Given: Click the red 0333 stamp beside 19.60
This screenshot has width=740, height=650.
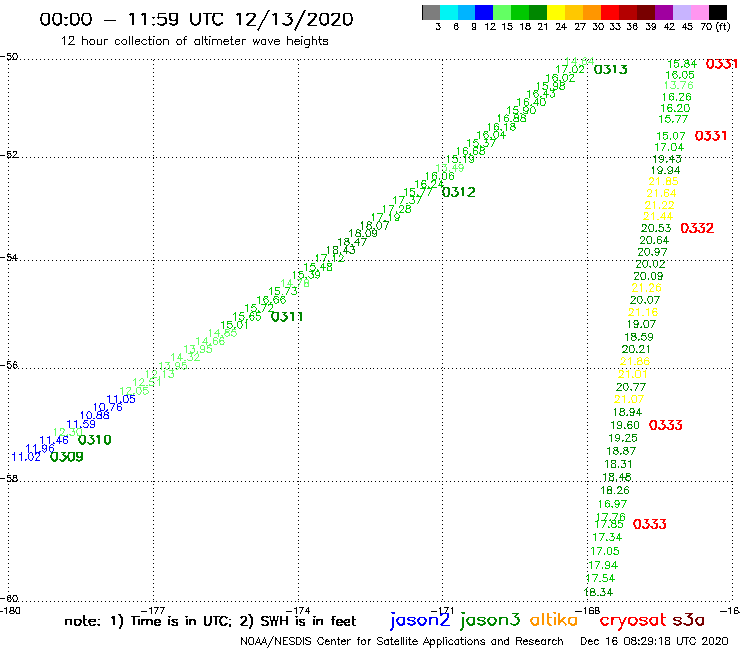Looking at the screenshot, I should [x=665, y=425].
